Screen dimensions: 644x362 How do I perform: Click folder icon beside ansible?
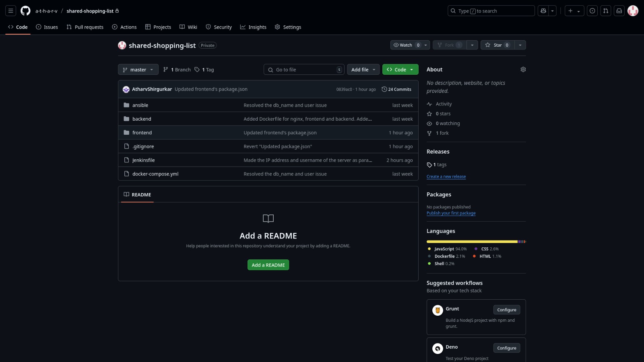126,105
